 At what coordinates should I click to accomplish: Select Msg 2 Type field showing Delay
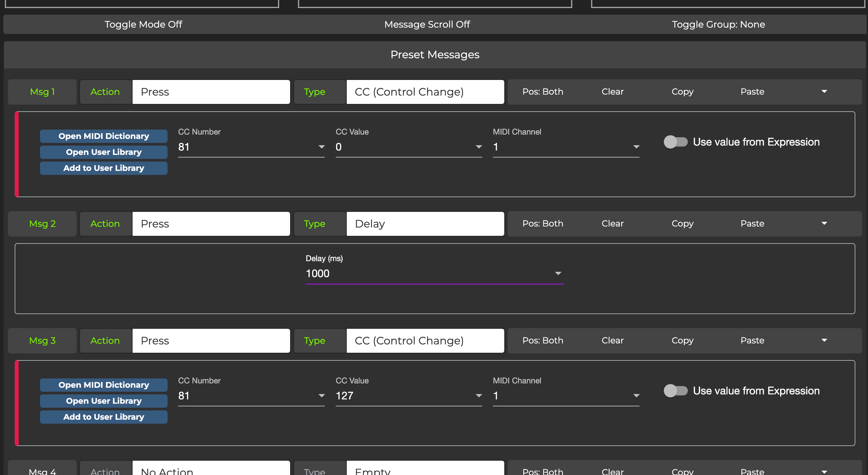(x=425, y=224)
